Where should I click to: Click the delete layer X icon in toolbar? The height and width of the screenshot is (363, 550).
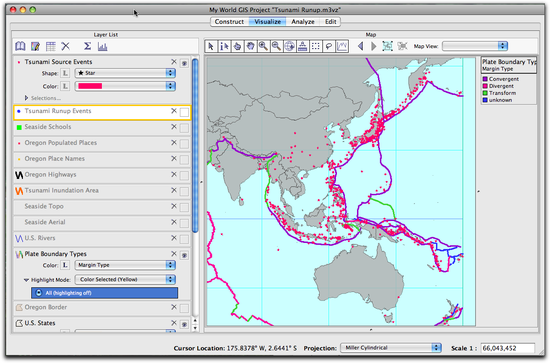pyautogui.click(x=66, y=46)
